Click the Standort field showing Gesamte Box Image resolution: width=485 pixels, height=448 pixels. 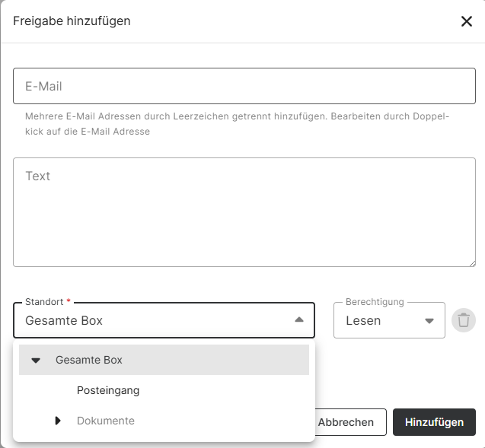pos(152,320)
